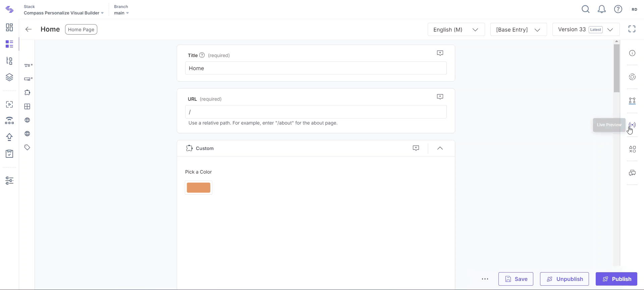This screenshot has height=290, width=644.
Task: Jump to the Custom field puzzle icon
Action: (27, 93)
